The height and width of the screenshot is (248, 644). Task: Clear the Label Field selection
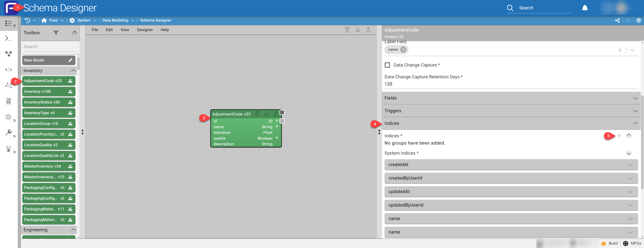[x=620, y=50]
